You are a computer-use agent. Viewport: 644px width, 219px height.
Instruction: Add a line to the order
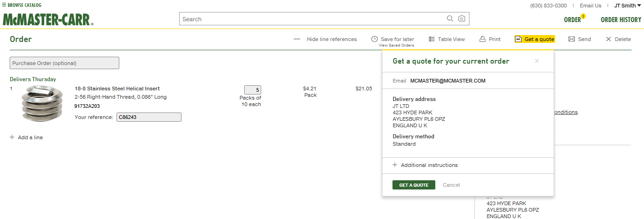point(26,137)
